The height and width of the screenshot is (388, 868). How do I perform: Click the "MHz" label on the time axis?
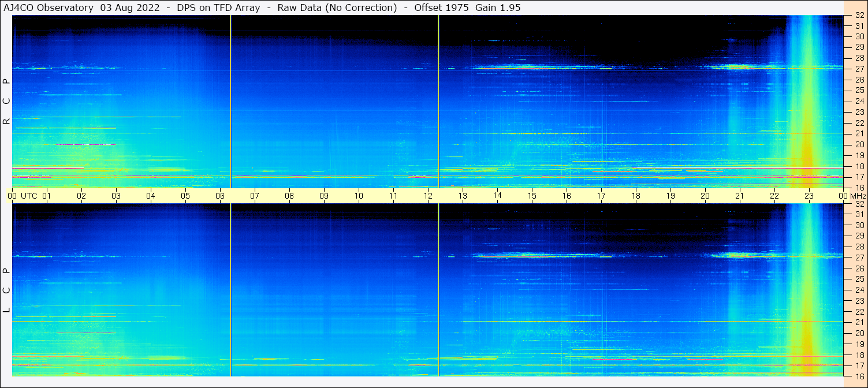coord(858,196)
